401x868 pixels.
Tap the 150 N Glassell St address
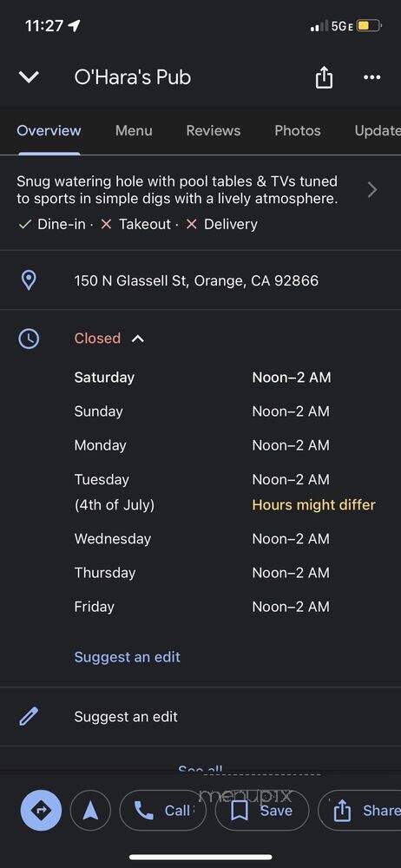(197, 280)
